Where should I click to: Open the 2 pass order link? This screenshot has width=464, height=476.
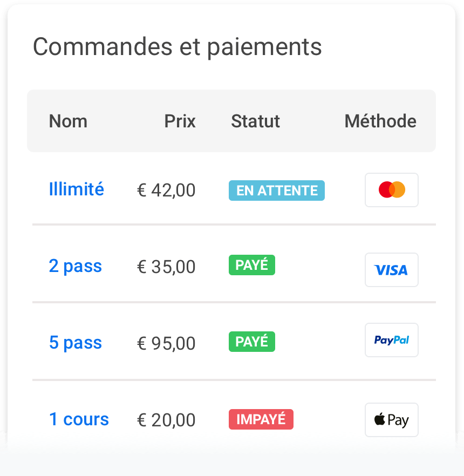tap(76, 266)
